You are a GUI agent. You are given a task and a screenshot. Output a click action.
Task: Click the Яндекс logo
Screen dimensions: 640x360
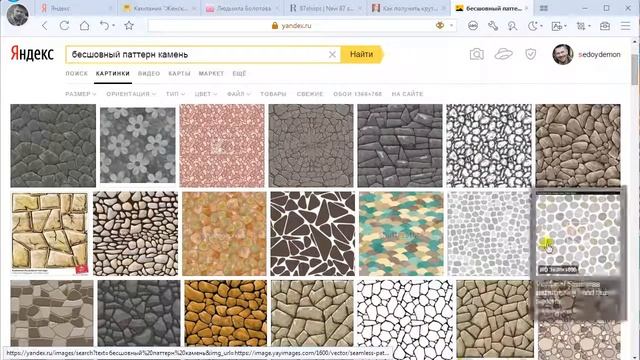tap(32, 54)
